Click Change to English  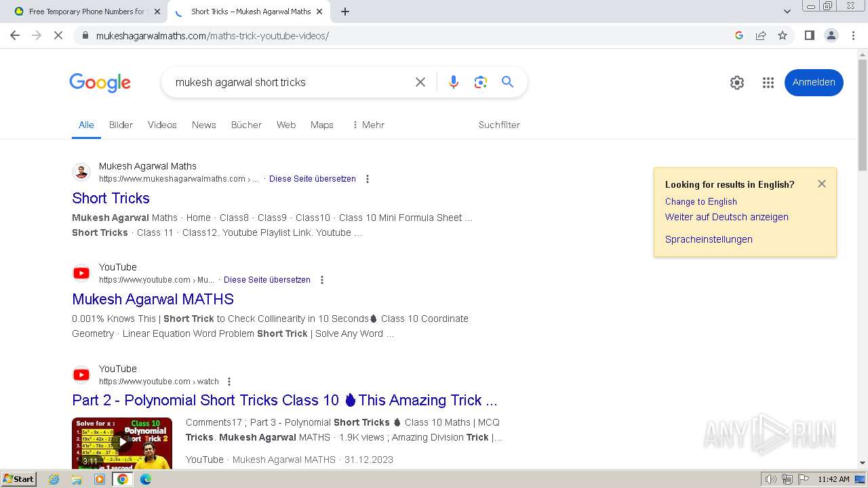click(x=701, y=201)
